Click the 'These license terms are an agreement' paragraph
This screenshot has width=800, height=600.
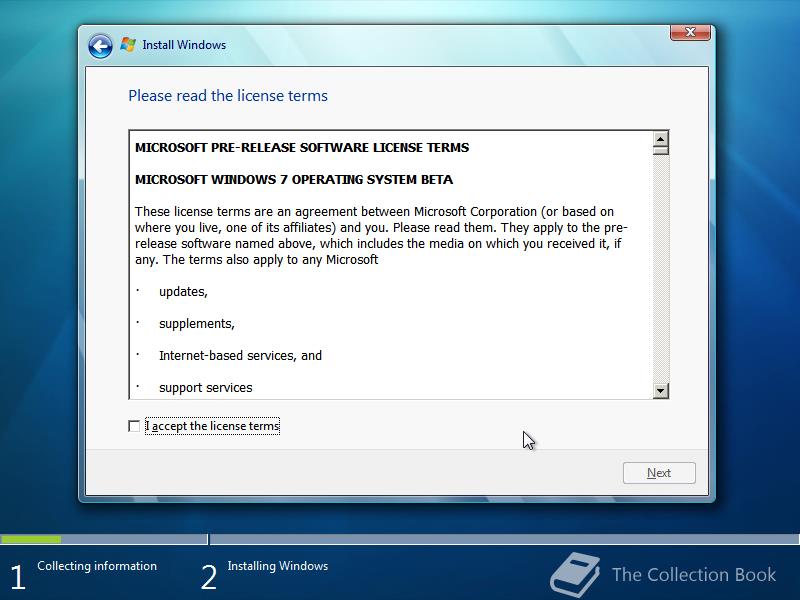click(381, 236)
